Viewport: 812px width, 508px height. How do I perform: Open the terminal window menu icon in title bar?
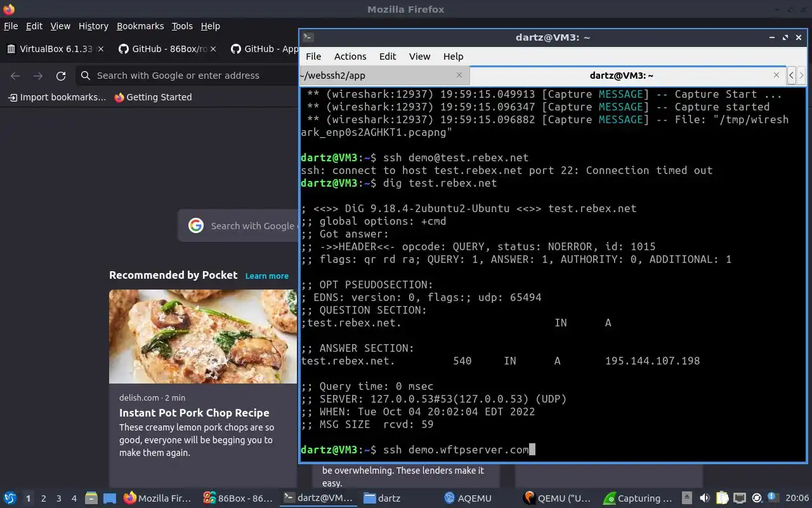click(307, 37)
